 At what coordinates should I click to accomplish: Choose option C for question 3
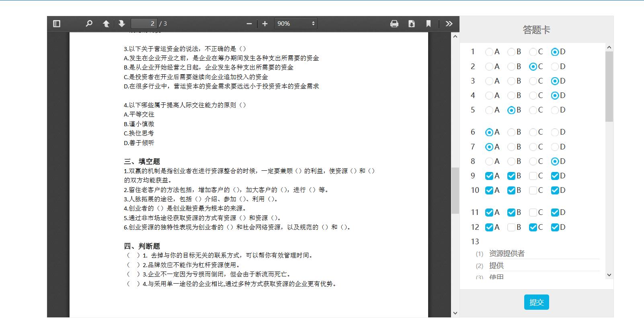533,81
